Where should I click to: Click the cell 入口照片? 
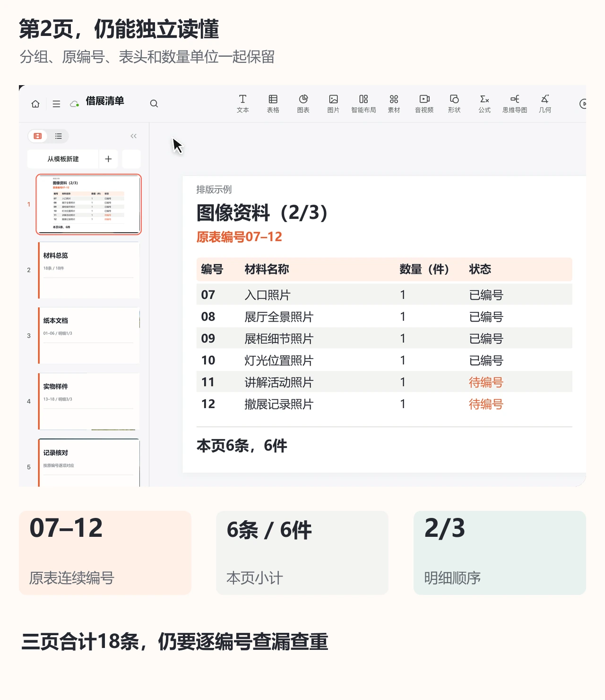tap(268, 295)
